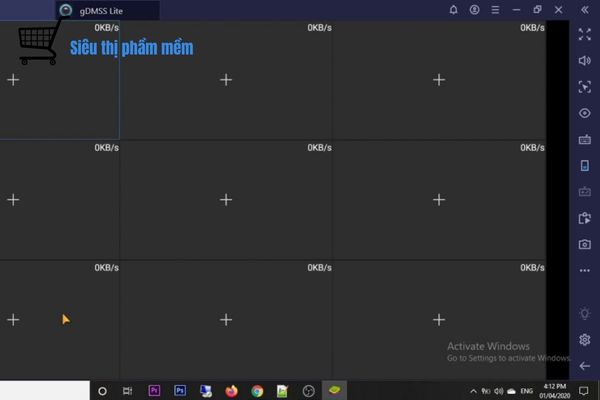Open Cortana circle on the taskbar

[102, 391]
